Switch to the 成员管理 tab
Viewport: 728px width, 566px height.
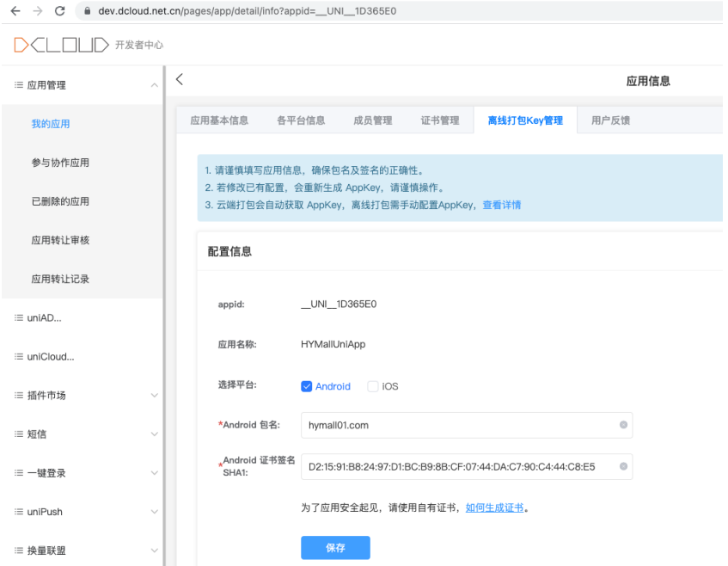373,120
